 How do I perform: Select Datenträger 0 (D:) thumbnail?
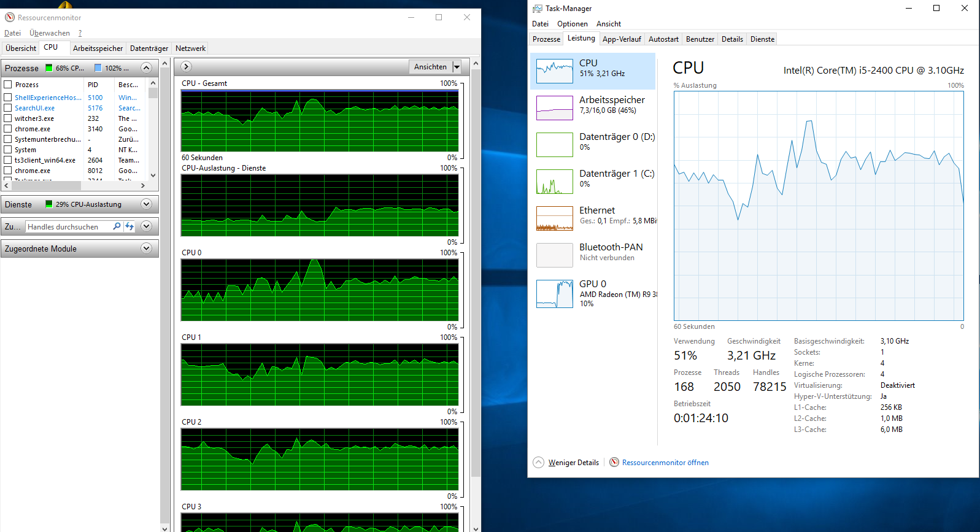click(x=555, y=145)
